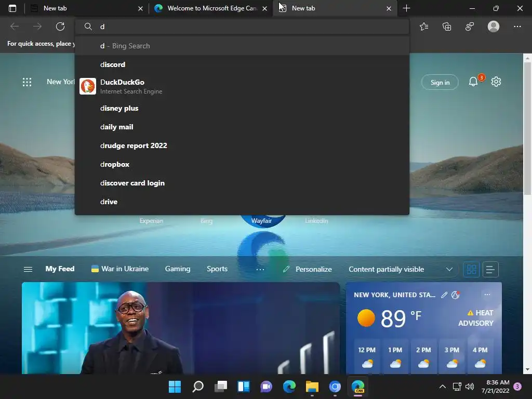The image size is (532, 399).
Task: Select the active New tab
Action: pos(335,8)
